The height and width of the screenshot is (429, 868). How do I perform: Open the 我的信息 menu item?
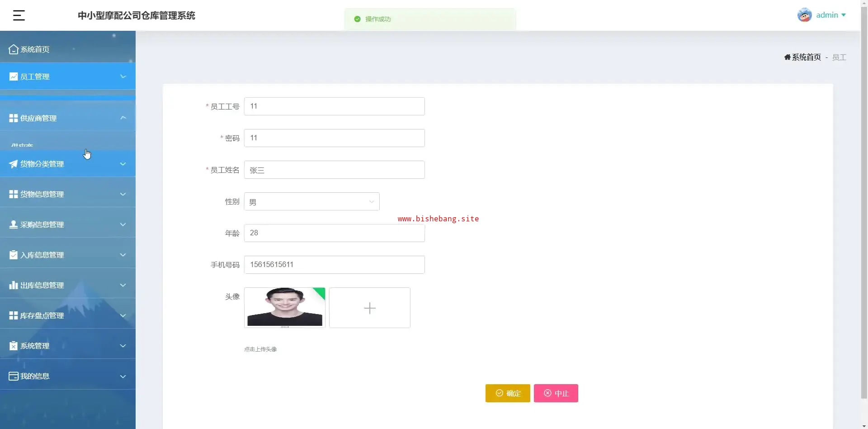(68, 376)
